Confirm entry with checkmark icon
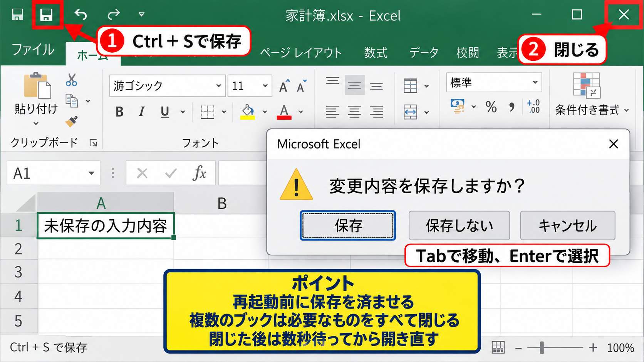The width and height of the screenshot is (644, 362). click(171, 173)
